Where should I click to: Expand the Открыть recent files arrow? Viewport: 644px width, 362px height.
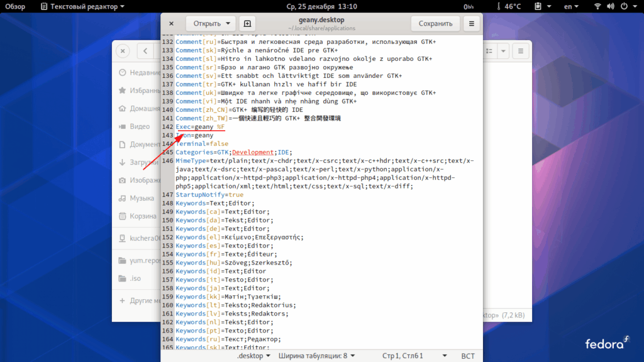(x=228, y=23)
